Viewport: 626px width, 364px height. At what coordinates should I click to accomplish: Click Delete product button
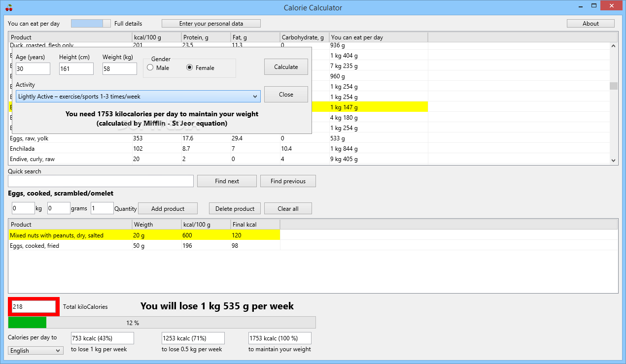[235, 208]
